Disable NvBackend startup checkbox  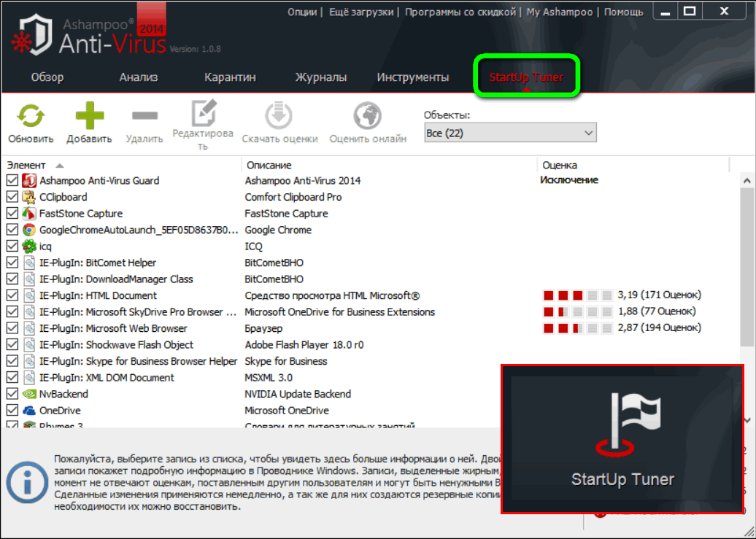coord(12,394)
